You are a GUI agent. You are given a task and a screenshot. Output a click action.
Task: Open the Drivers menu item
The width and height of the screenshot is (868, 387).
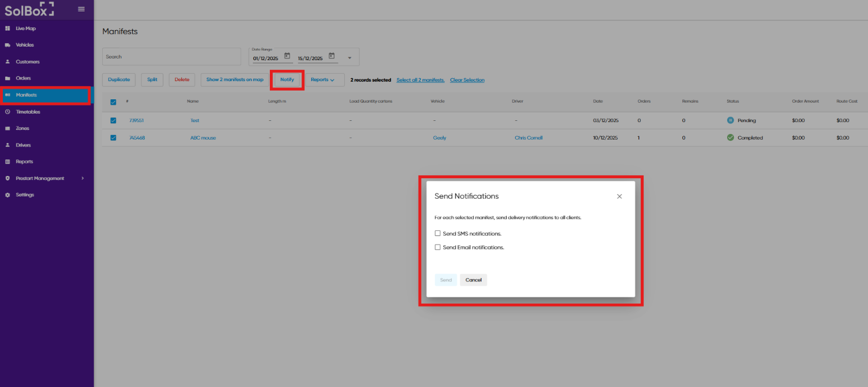pos(23,145)
